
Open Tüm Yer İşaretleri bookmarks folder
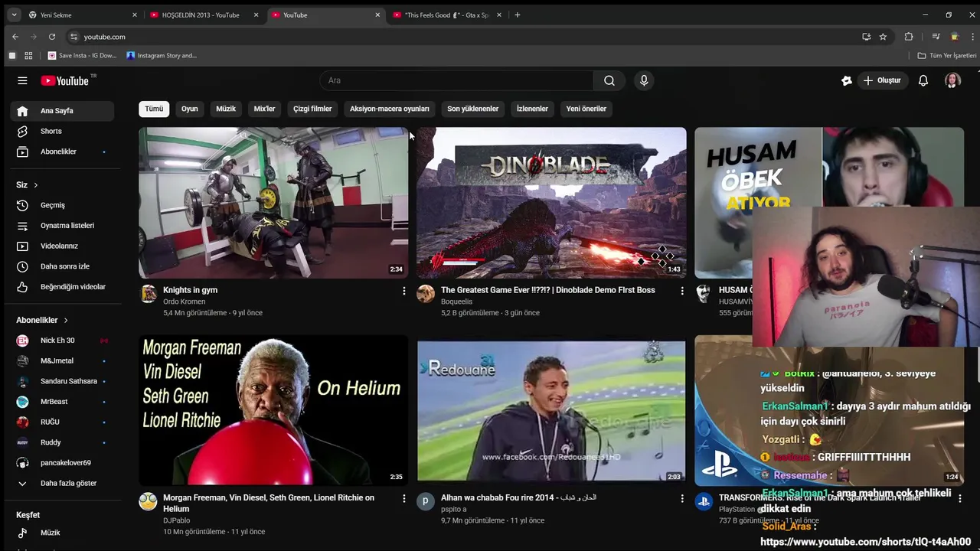pos(947,55)
